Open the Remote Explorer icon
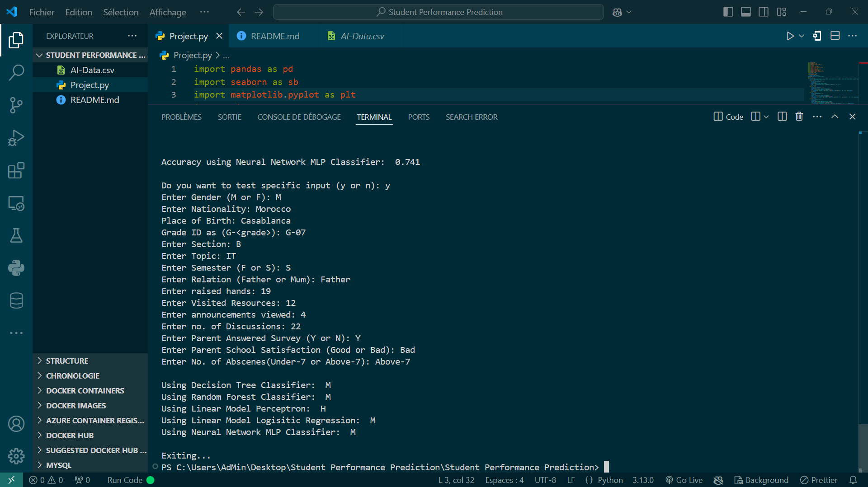Image resolution: width=868 pixels, height=487 pixels. 16,203
